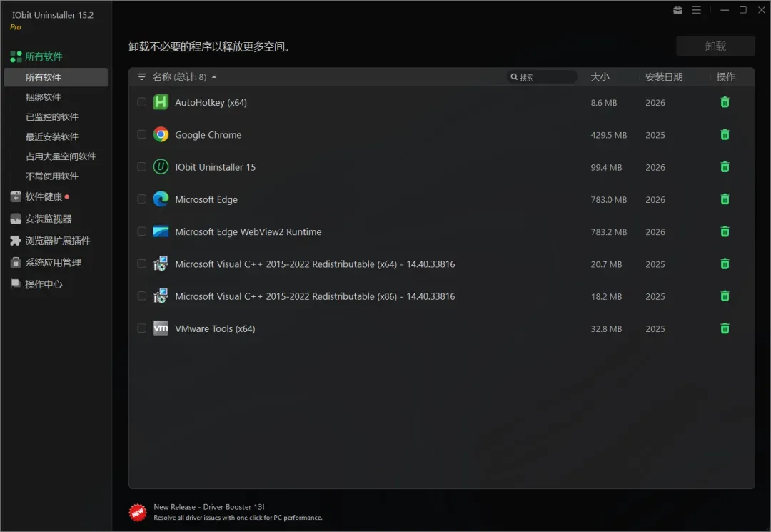The height and width of the screenshot is (532, 771).
Task: Click trash icon for VMware Tools (x64)
Action: (x=725, y=328)
